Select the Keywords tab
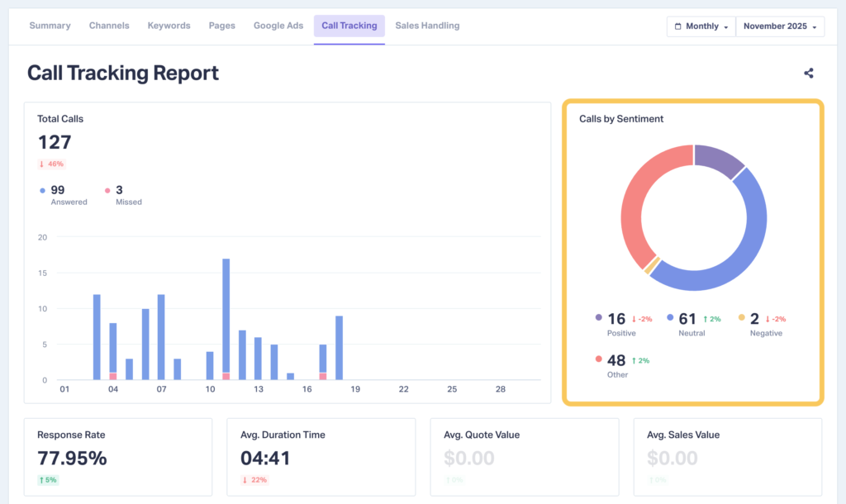The image size is (846, 504). pyautogui.click(x=169, y=26)
